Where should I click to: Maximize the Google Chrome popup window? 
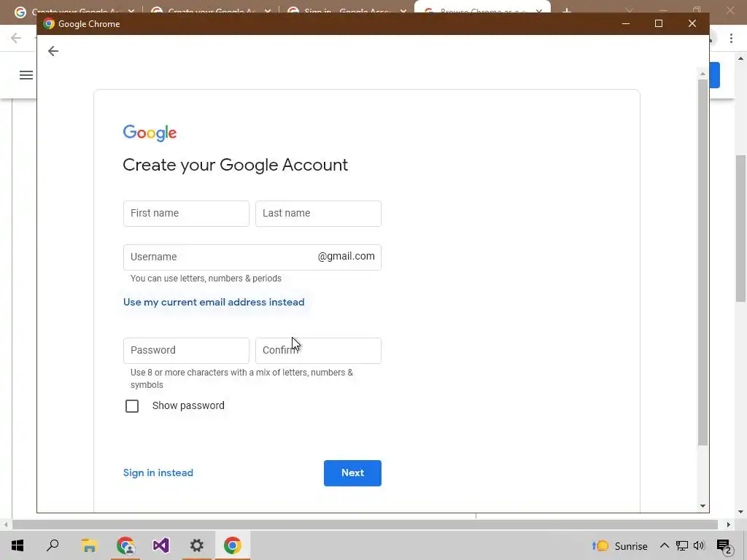point(659,23)
